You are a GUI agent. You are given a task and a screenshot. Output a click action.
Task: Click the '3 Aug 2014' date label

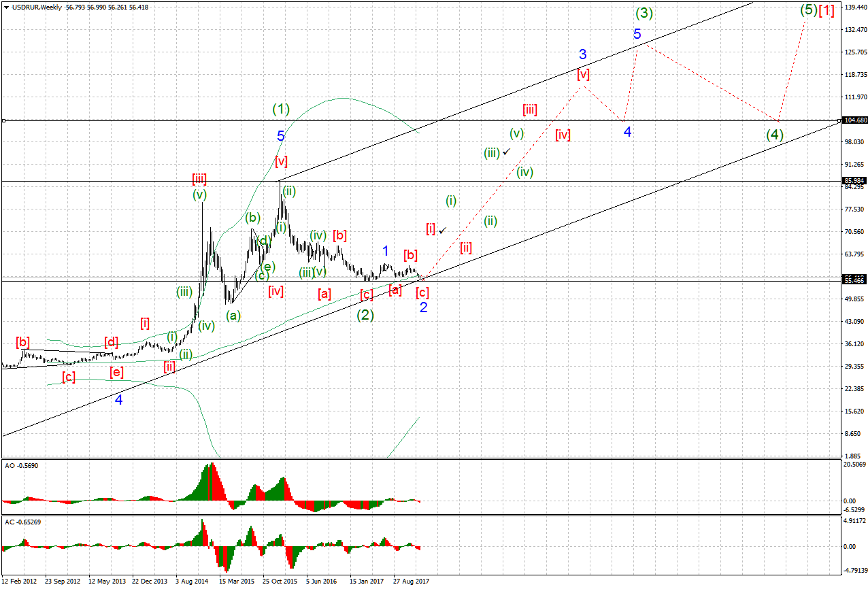click(193, 582)
